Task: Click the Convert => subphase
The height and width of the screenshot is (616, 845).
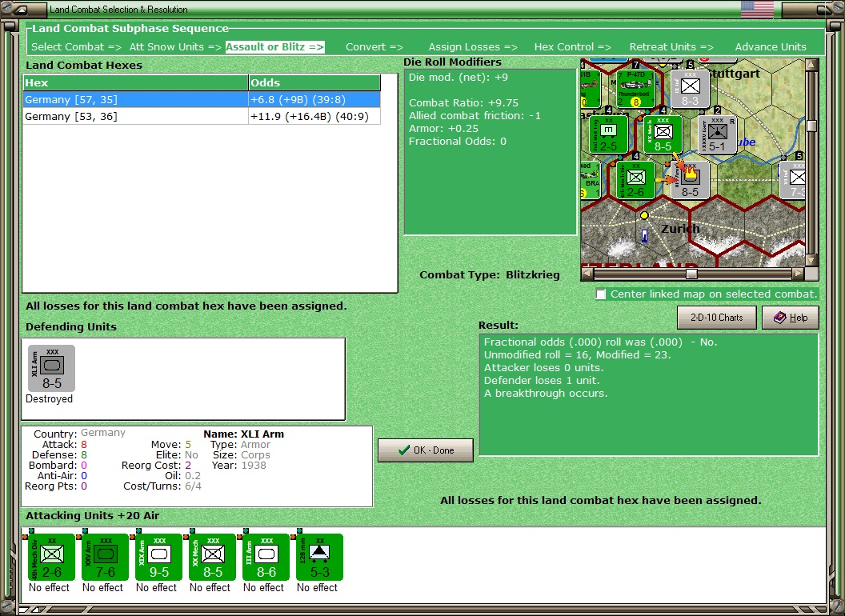Action: (374, 47)
